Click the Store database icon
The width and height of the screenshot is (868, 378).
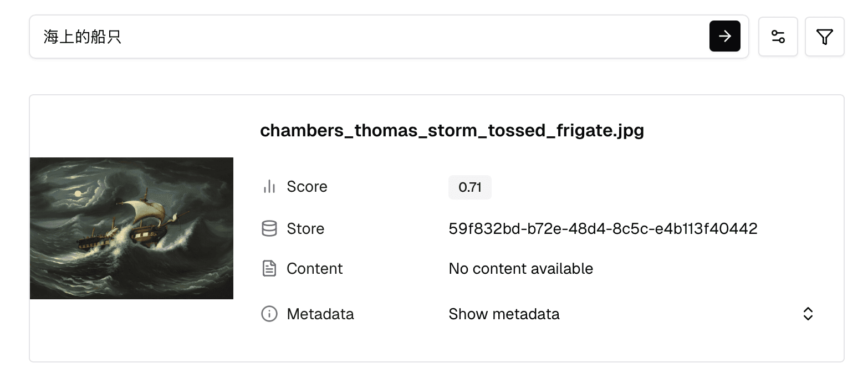point(269,228)
